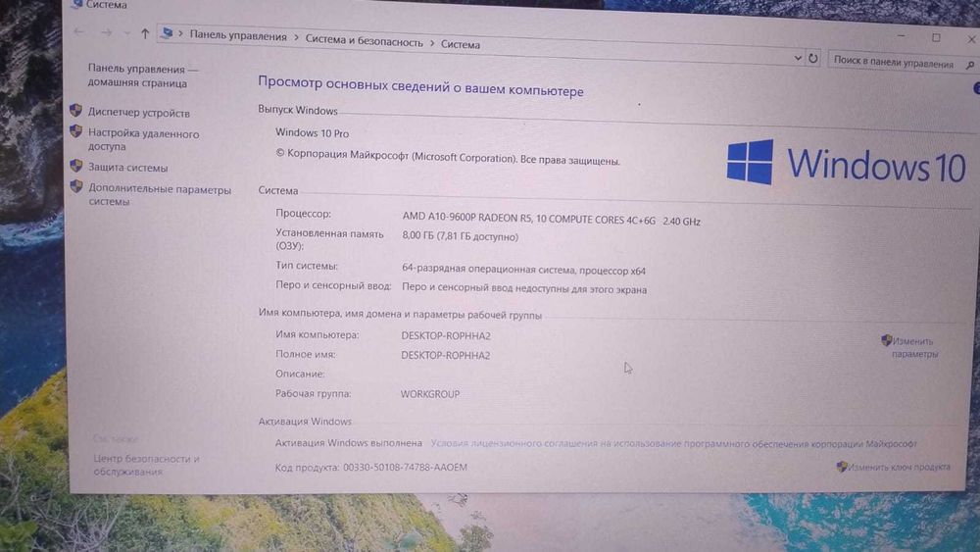Click '64-разрядная операционная система' text
Image resolution: width=980 pixels, height=552 pixels.
[487, 269]
